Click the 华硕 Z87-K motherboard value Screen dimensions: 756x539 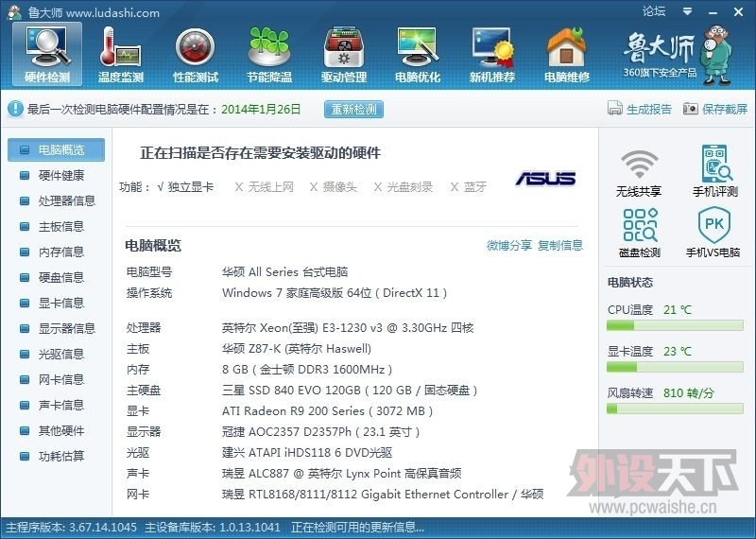[297, 349]
